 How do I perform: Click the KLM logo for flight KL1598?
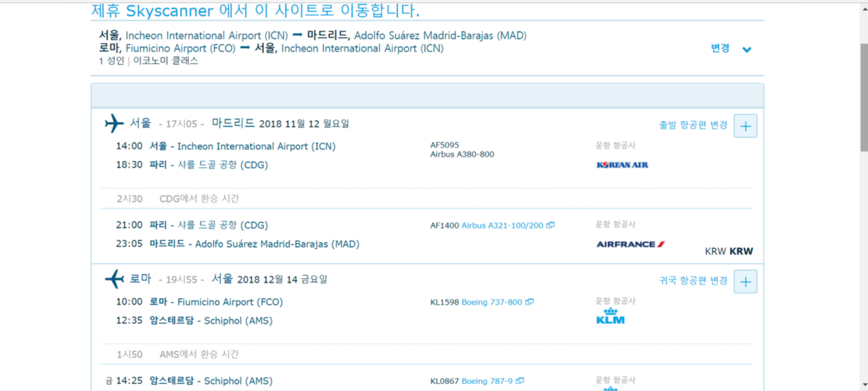click(x=610, y=316)
